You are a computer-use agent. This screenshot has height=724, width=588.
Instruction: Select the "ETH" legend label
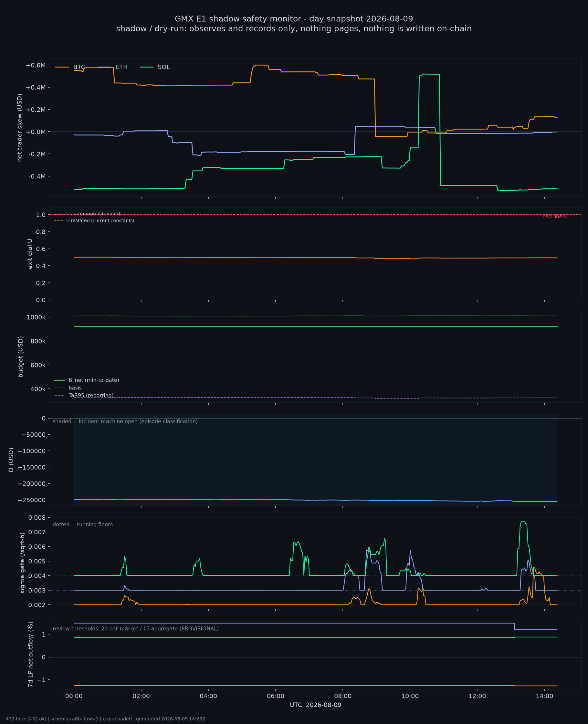point(121,67)
